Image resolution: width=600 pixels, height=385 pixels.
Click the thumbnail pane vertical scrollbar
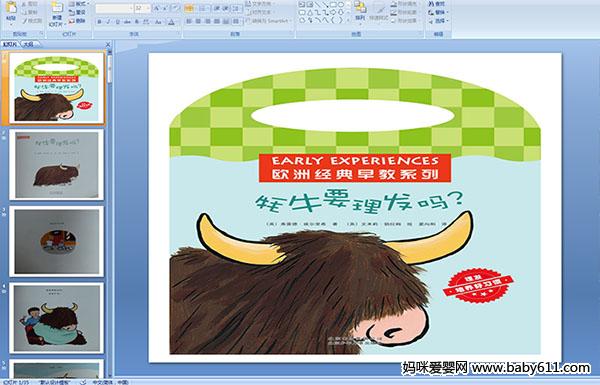click(110, 214)
